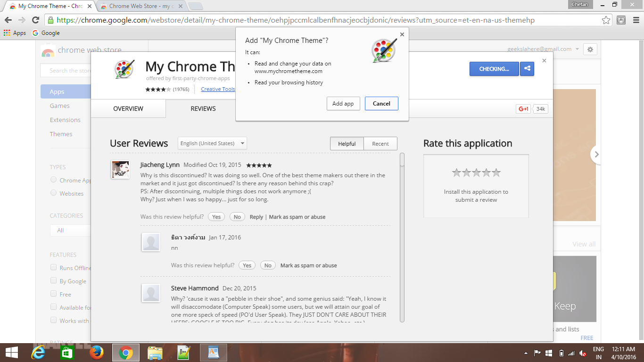Image resolution: width=644 pixels, height=362 pixels.
Task: Click No on the Jan 17, 2016 review
Action: (268, 265)
